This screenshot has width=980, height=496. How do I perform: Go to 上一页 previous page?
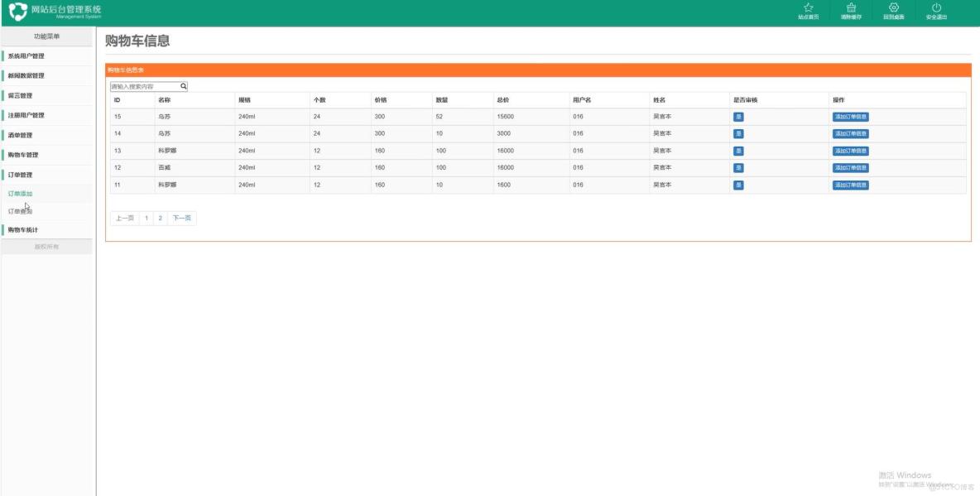[124, 219]
